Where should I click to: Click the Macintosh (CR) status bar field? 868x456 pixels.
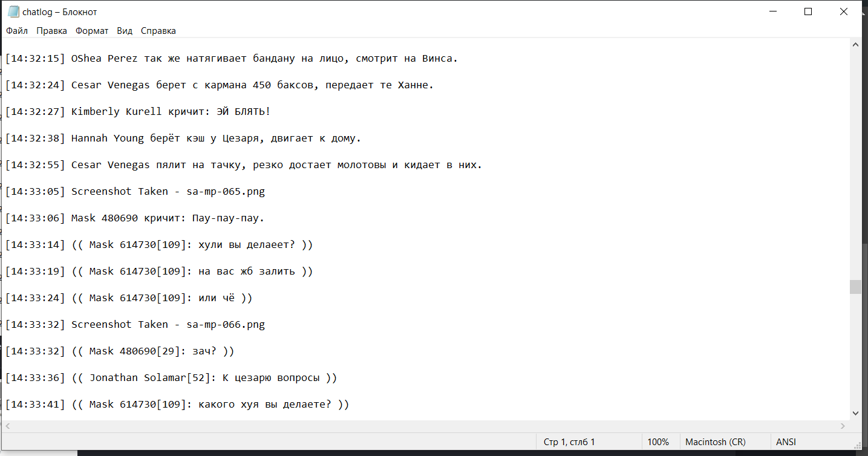[x=715, y=442]
